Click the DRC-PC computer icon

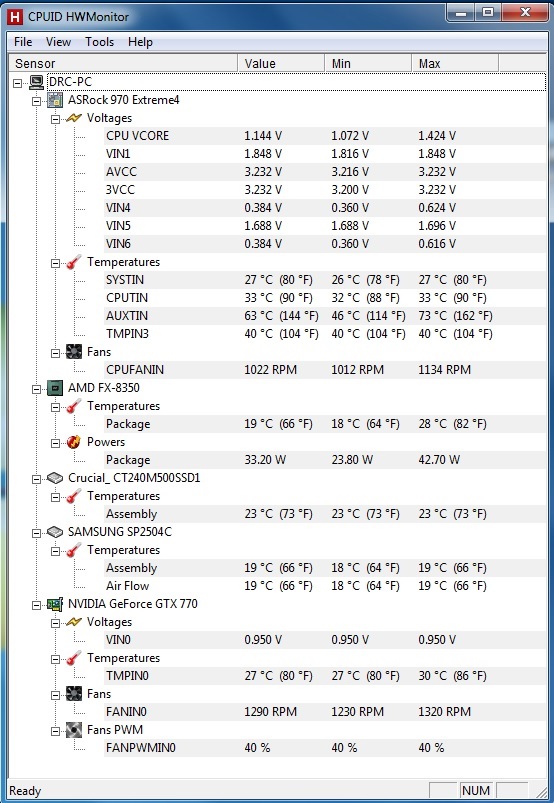click(x=36, y=81)
